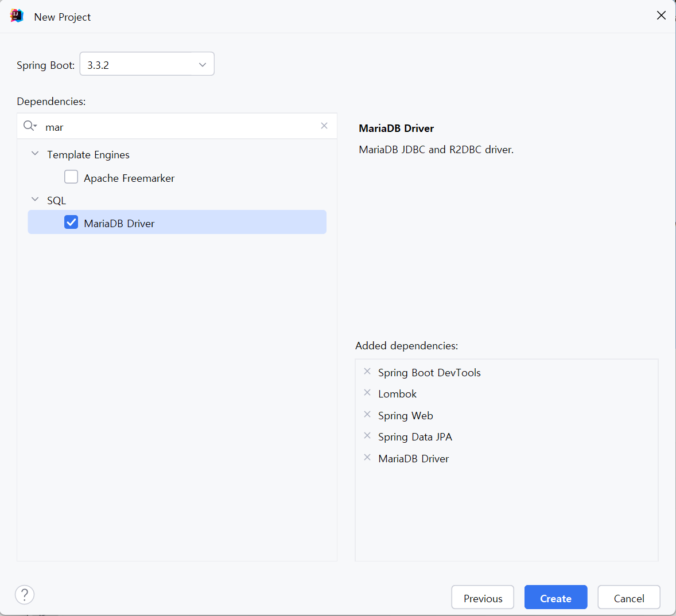
Task: Remove Spring Boot DevTools from added dependencies
Action: tap(367, 371)
